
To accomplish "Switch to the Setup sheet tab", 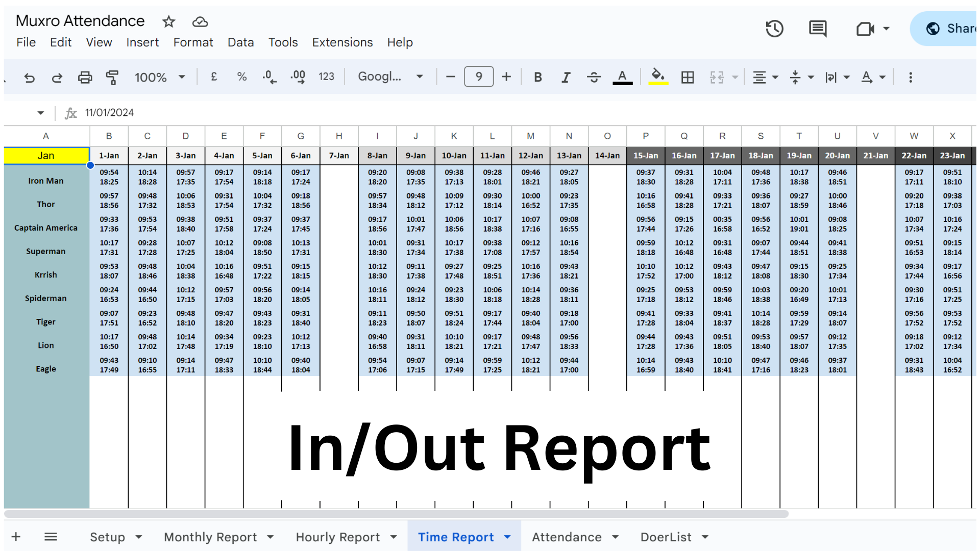I will coord(107,537).
